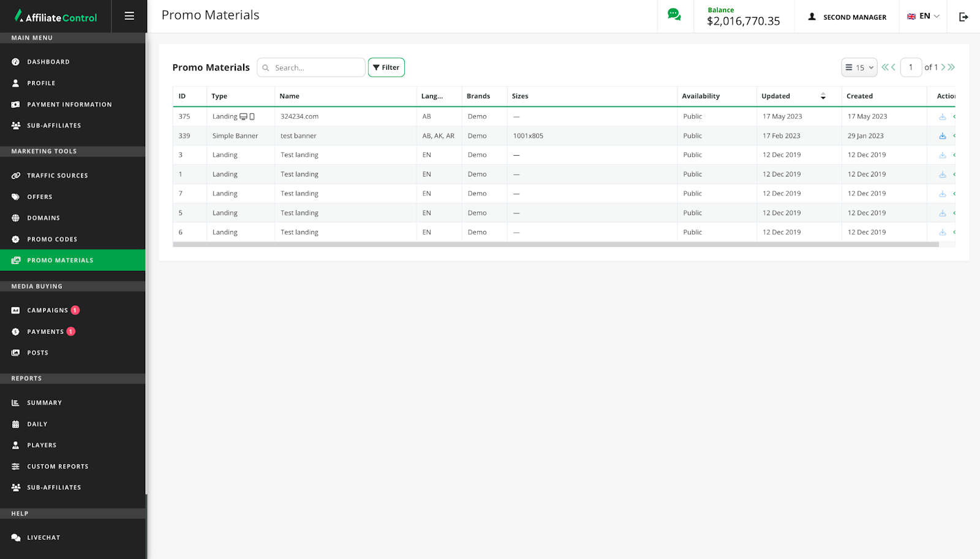
Task: Open Promo Codes in sidebar
Action: [x=52, y=240]
